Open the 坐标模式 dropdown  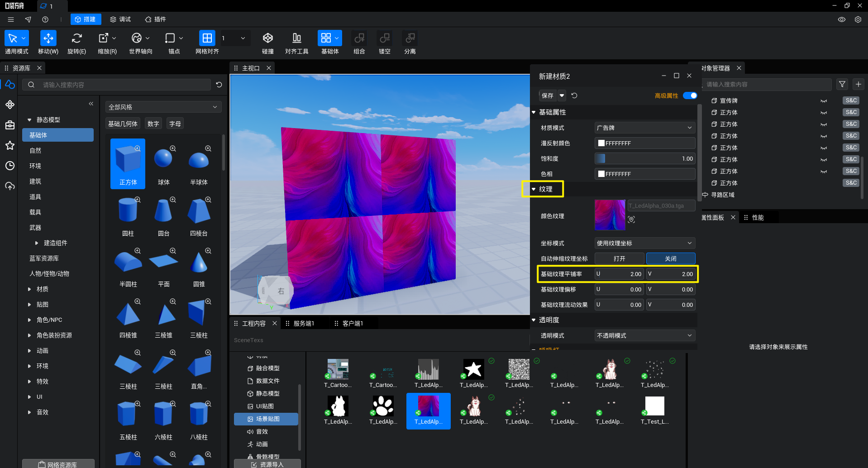[645, 243]
